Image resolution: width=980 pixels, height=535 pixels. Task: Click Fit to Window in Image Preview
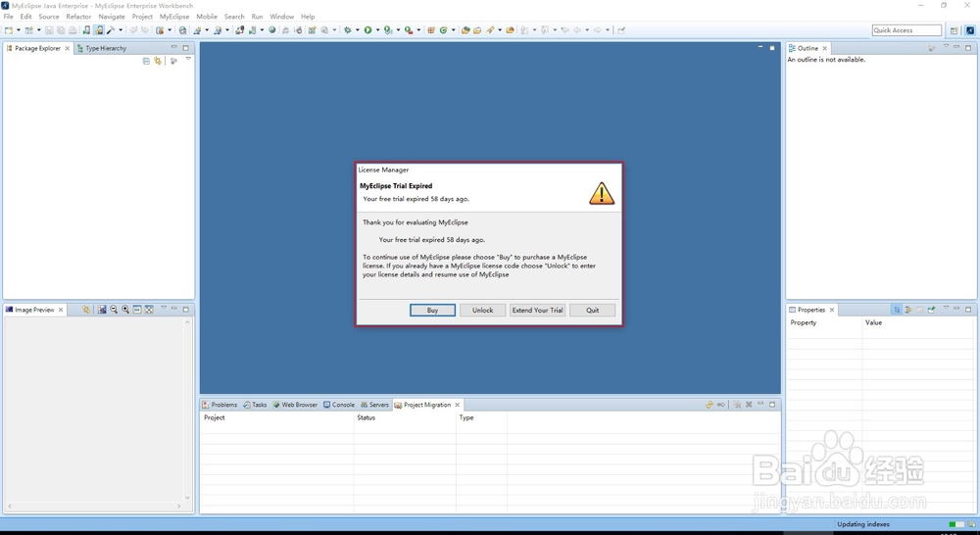click(149, 310)
